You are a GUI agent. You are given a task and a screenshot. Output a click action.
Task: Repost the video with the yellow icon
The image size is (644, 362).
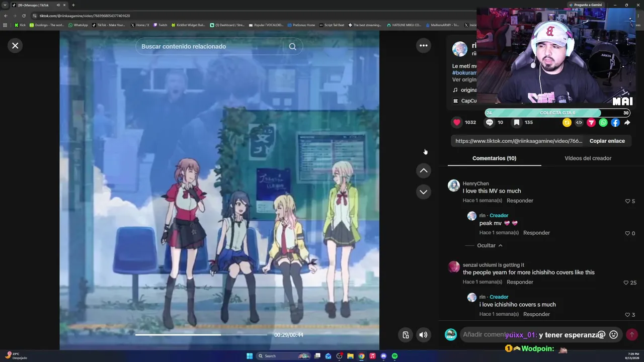(x=567, y=123)
